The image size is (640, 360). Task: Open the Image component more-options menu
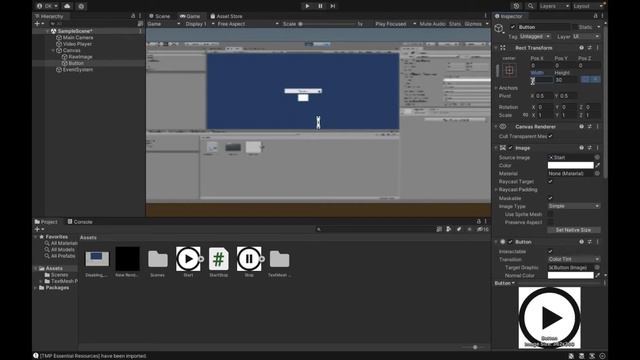(598, 148)
